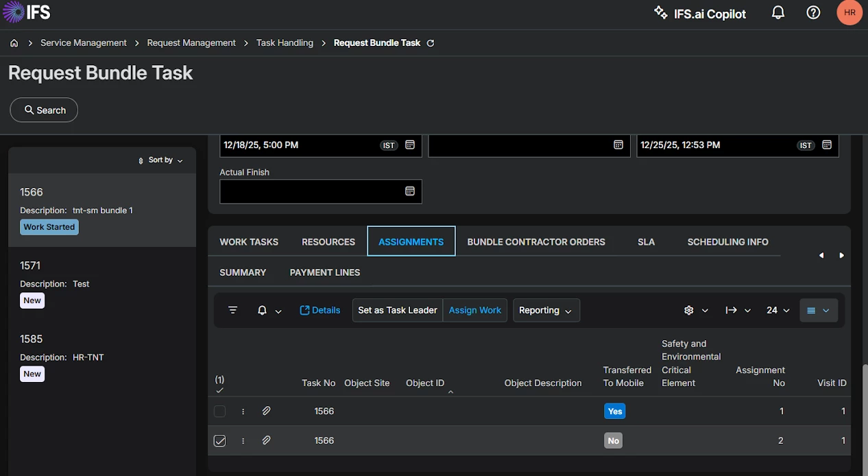Open attachments paperclip for assignment 1 row
This screenshot has height=476, width=868.
[x=267, y=411]
